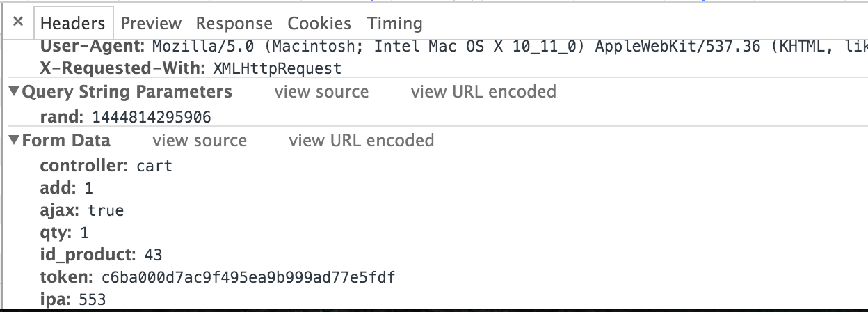This screenshot has height=312, width=868.
Task: Close the request details pane
Action: [x=18, y=22]
